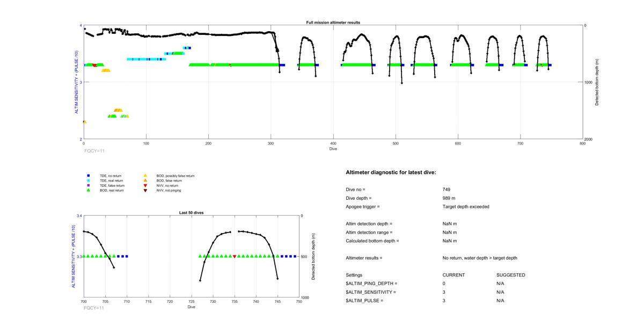Select the 'NVV, no return' legend label
This screenshot has width=644, height=334.
tap(167, 185)
